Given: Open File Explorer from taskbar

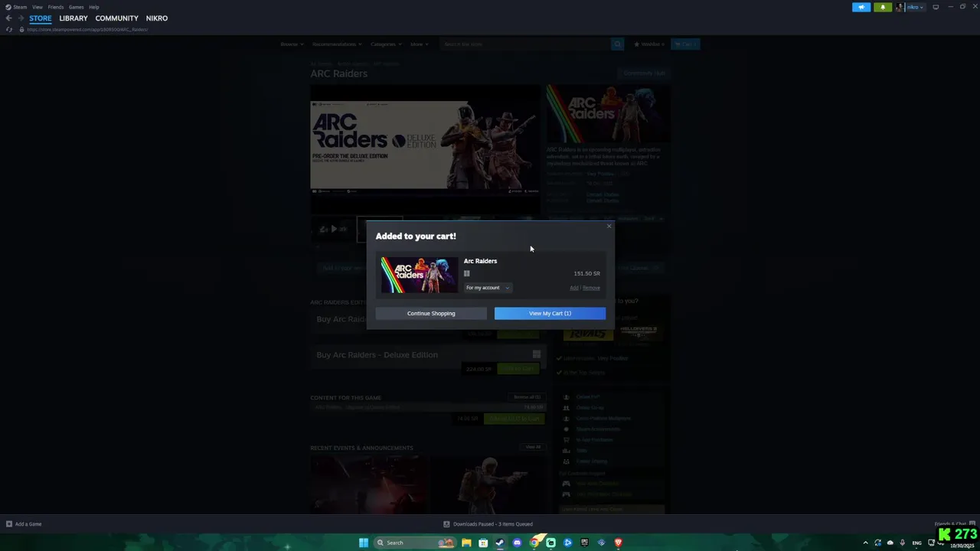Looking at the screenshot, I should [466, 543].
